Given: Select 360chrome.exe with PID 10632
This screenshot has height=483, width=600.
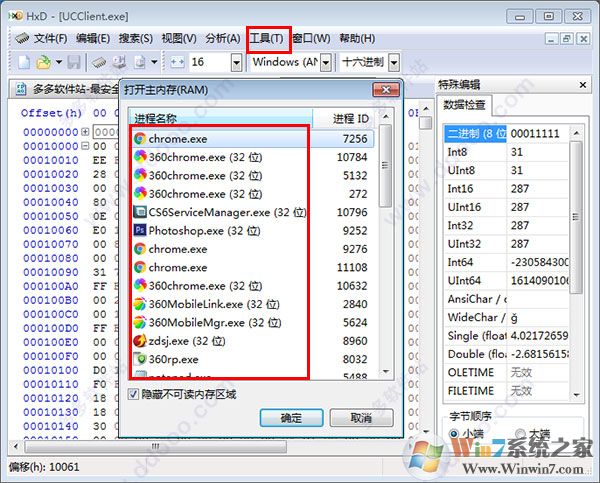Looking at the screenshot, I should 251,286.
